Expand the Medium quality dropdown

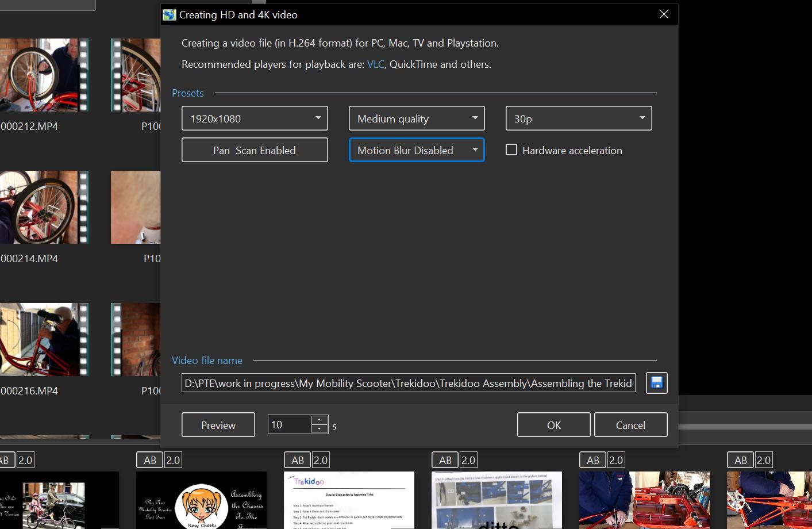pos(417,118)
